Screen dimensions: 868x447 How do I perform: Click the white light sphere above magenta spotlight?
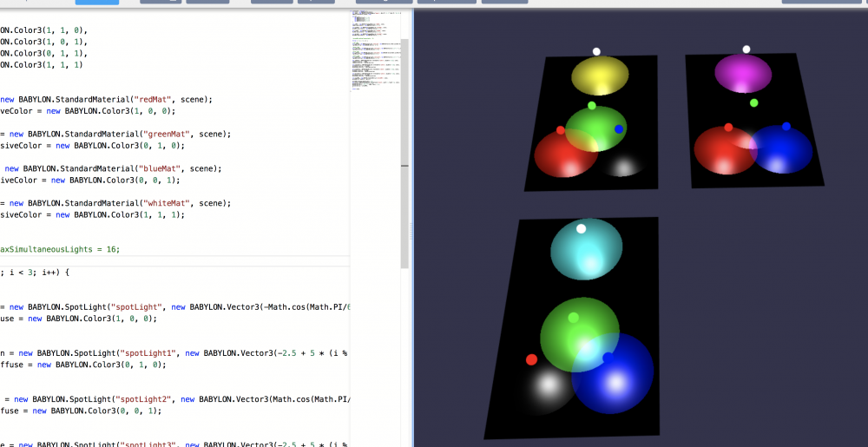(x=746, y=49)
